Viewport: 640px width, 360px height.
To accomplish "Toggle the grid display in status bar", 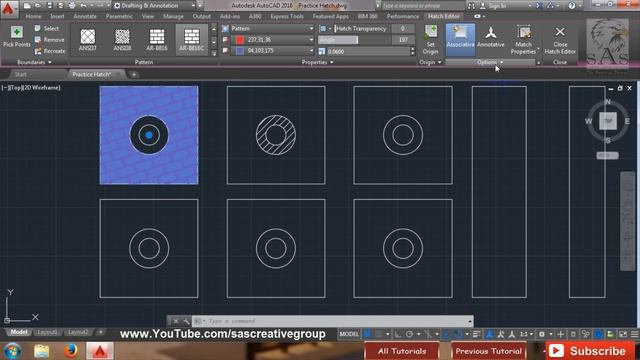I will (x=367, y=334).
